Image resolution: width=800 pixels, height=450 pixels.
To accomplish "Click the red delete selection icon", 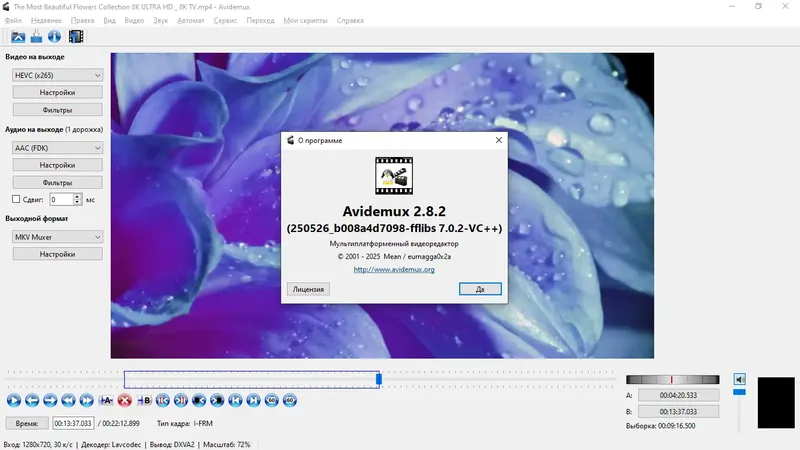I will click(124, 401).
